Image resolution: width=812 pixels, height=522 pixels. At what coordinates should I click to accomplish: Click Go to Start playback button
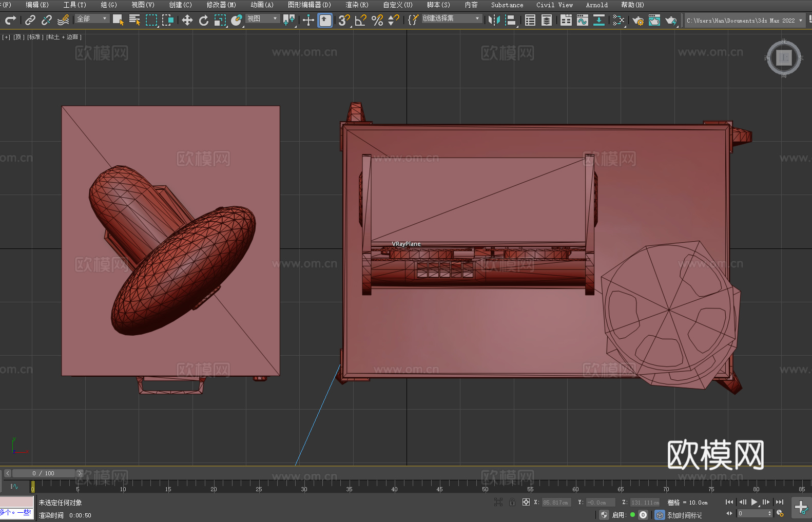click(x=729, y=502)
